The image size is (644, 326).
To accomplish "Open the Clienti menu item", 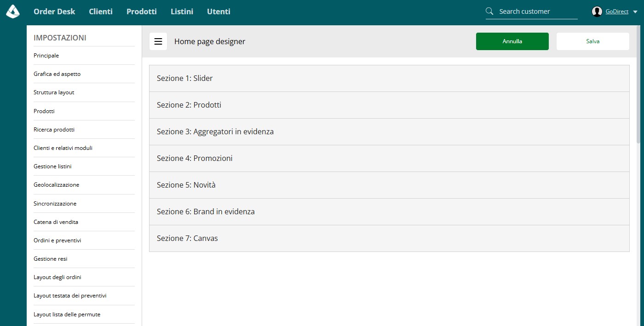I will click(x=101, y=11).
